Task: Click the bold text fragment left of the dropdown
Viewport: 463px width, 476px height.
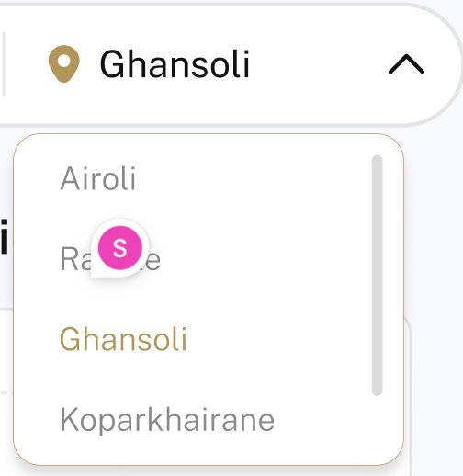Action: pyautogui.click(x=4, y=236)
